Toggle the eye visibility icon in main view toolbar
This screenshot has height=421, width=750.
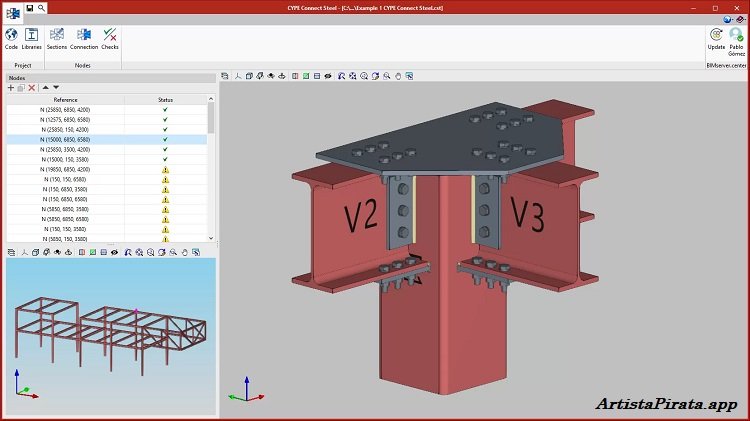328,75
